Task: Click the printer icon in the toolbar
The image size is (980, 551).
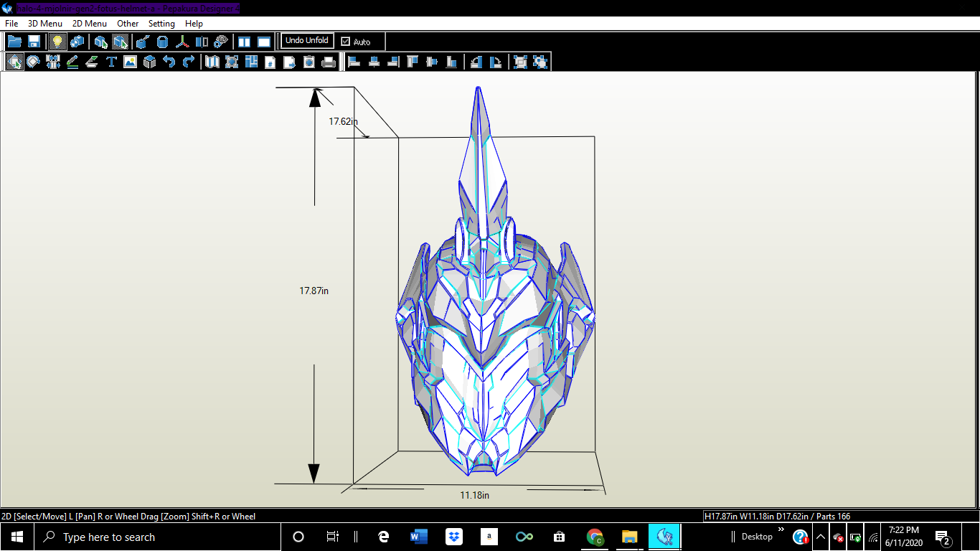Action: 329,62
